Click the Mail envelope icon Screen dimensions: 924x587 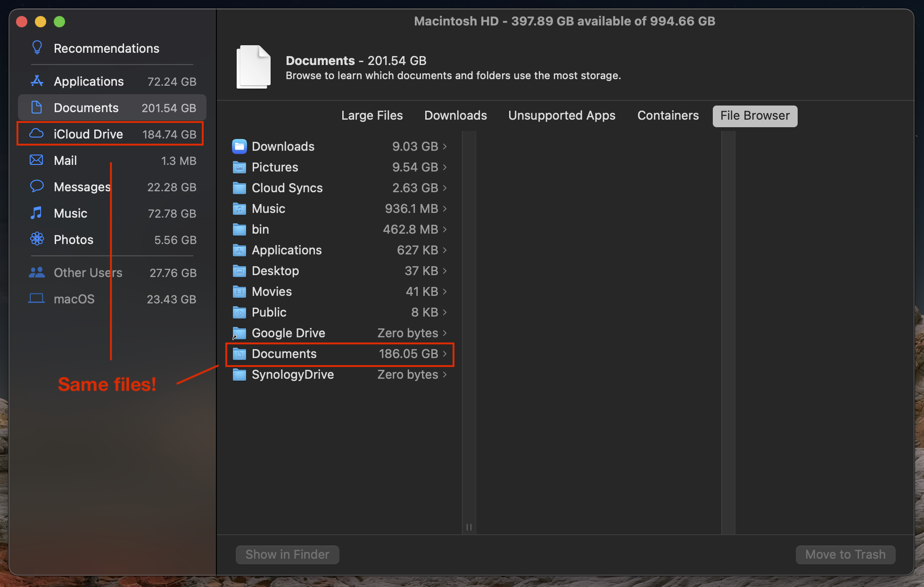(36, 160)
